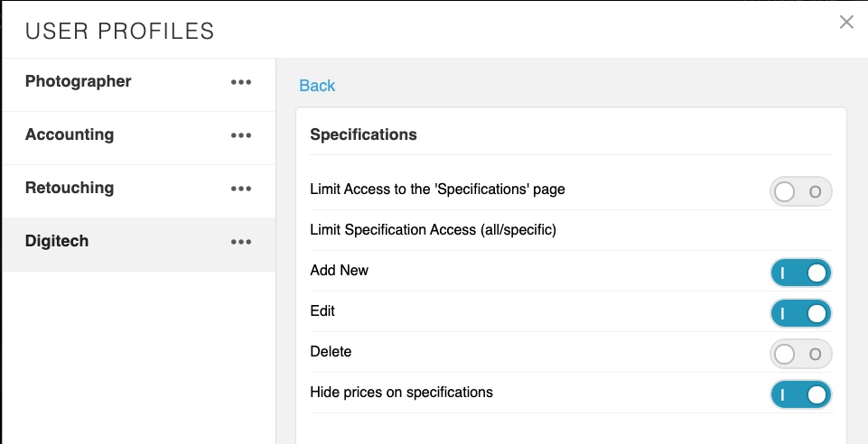Click the three dots beside Retouching
Viewport: 868px width, 444px height.
click(240, 189)
